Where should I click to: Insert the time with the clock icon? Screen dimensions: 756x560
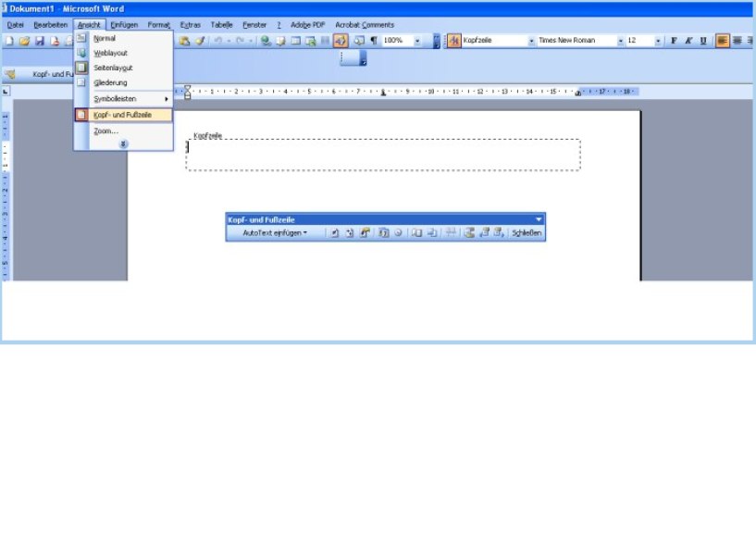point(398,233)
